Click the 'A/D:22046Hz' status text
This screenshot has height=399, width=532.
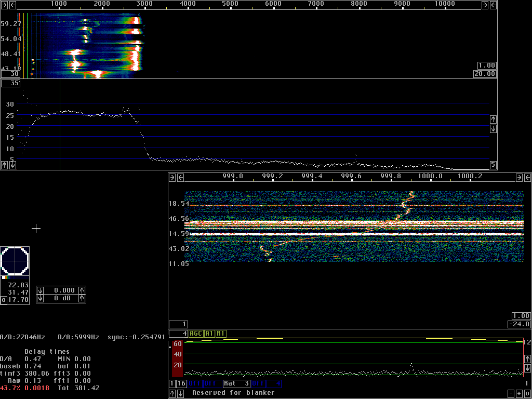[x=22, y=337]
